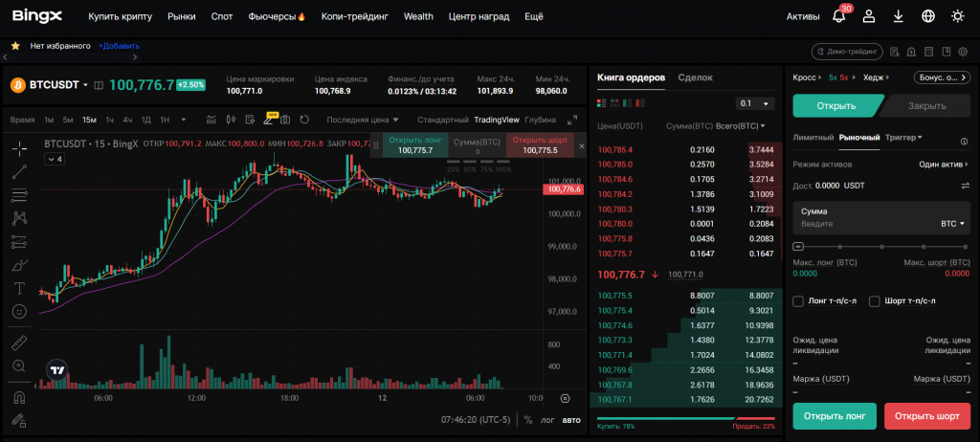Select the Лимитный order tab
Viewport: 980px width, 442px height.
tap(813, 137)
